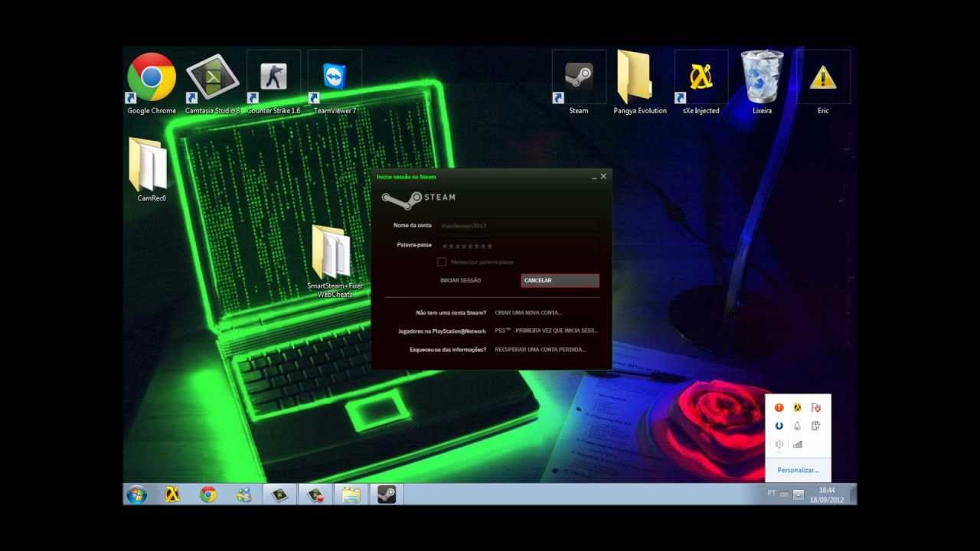Click the network signal bars tray icon
Image resolution: width=980 pixels, height=551 pixels.
click(798, 444)
